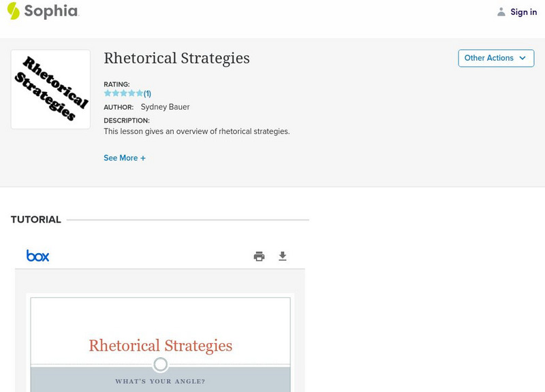The width and height of the screenshot is (545, 392).
Task: Expand the See More + section
Action: (x=125, y=158)
